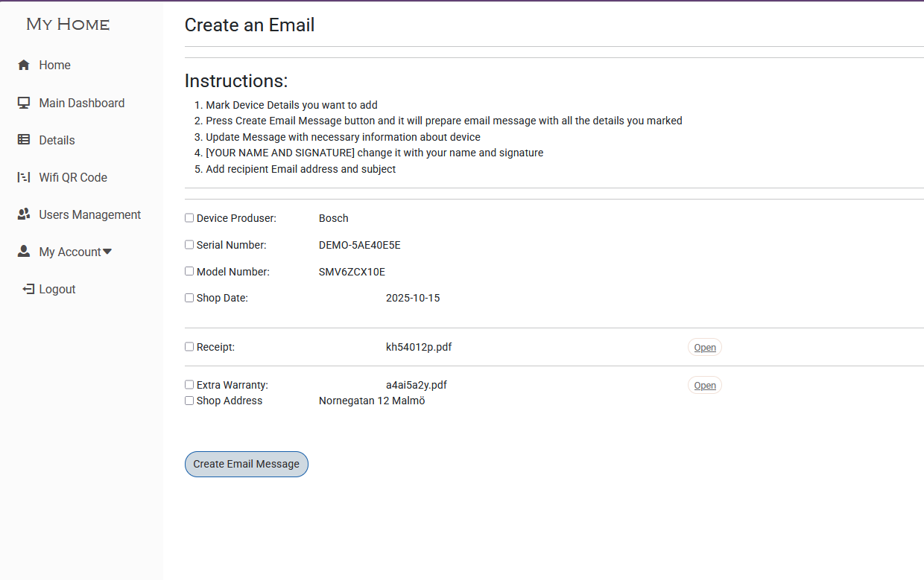The width and height of the screenshot is (924, 580).
Task: Click Create Email Message button
Action: tap(247, 464)
